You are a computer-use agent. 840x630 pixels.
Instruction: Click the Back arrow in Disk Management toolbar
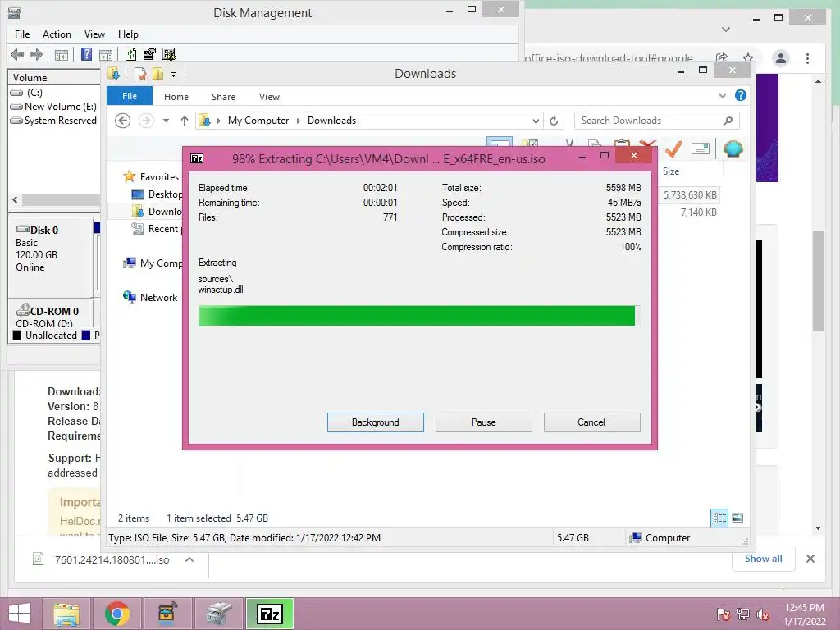(17, 54)
